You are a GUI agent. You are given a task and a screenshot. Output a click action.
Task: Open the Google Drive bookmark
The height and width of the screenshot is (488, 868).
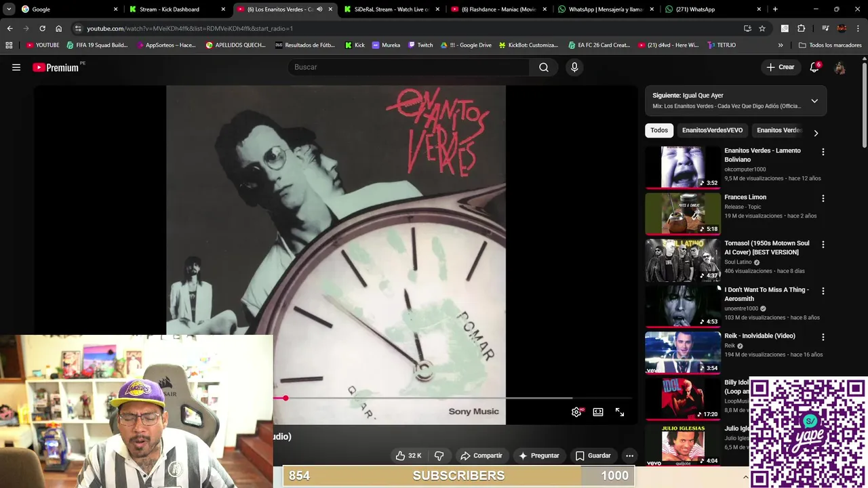(466, 45)
